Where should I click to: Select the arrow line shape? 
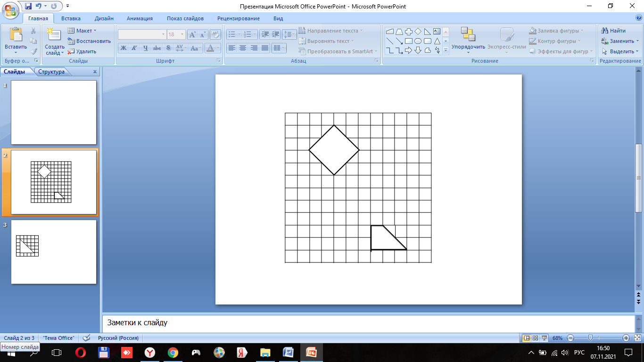(399, 41)
